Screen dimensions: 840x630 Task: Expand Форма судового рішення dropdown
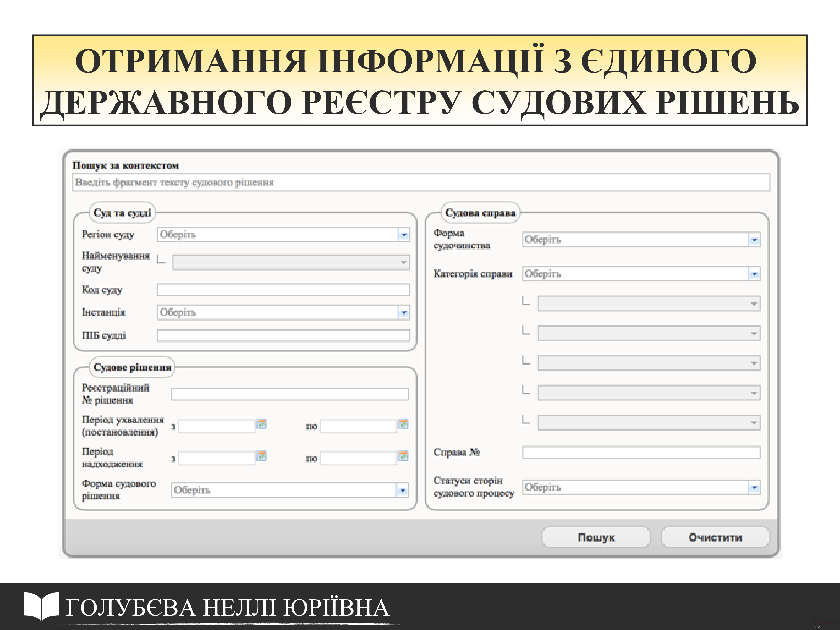click(402, 490)
